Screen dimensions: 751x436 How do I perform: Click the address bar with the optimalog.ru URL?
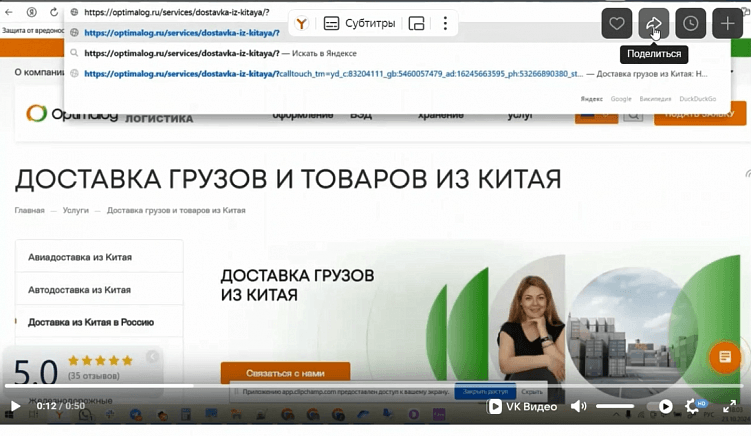[177, 12]
